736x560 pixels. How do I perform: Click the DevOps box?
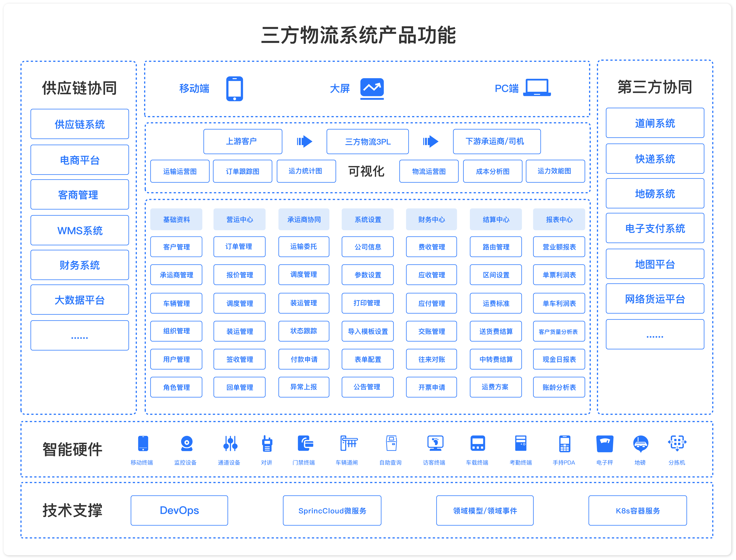pyautogui.click(x=179, y=511)
